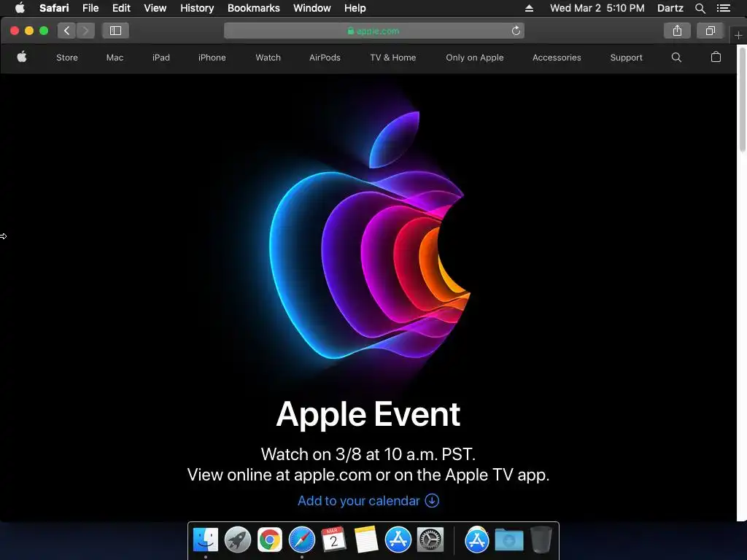Screen dimensions: 747x560
Task: Open the Store page link
Action: coord(66,58)
